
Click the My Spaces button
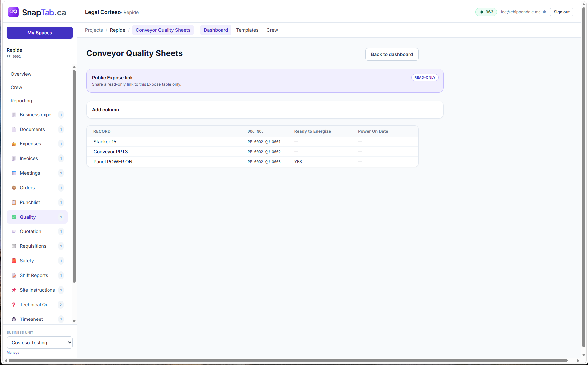pyautogui.click(x=40, y=33)
